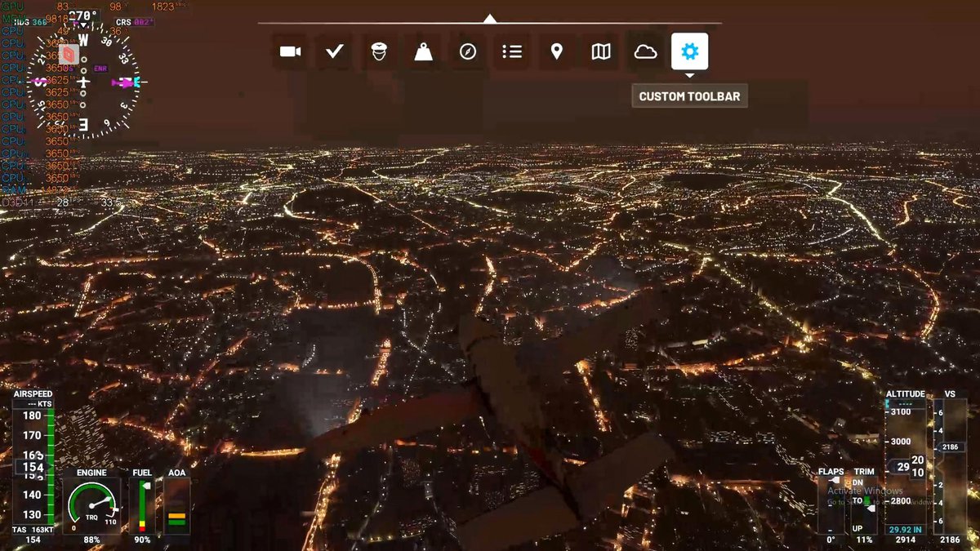Open the pilot headset ATC icon

[x=379, y=51]
